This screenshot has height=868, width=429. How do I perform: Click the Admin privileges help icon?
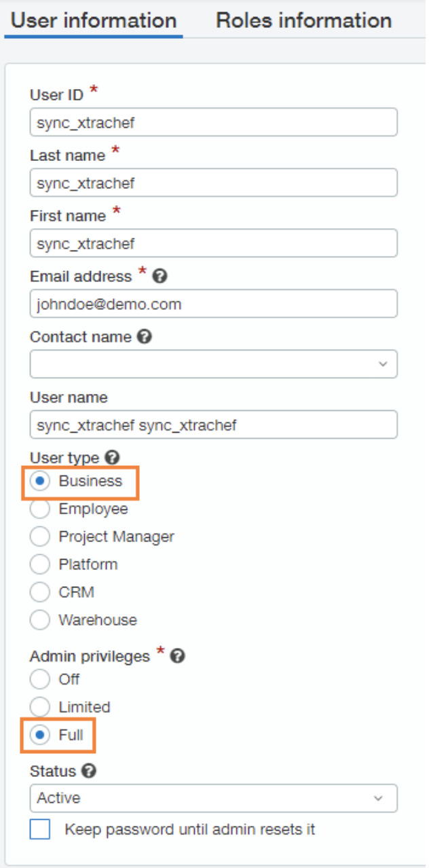click(178, 656)
